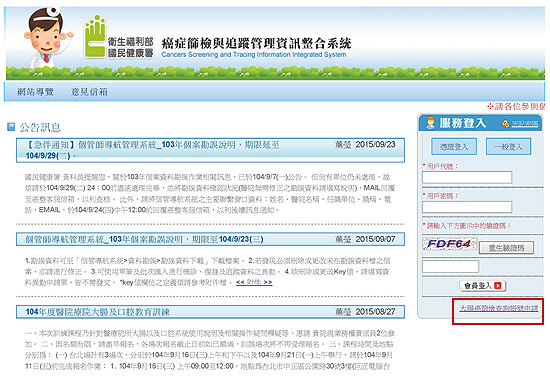Click the green hand logo of 國民健康署
Viewport: 550px width, 376px height.
pyautogui.click(x=95, y=36)
